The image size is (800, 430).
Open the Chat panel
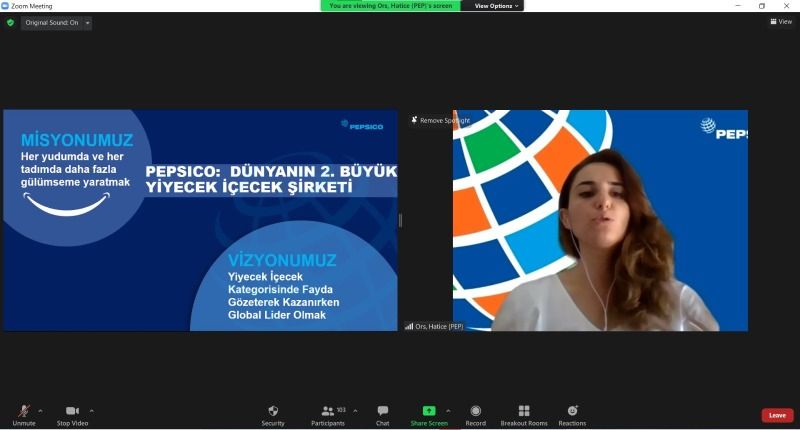tap(382, 414)
